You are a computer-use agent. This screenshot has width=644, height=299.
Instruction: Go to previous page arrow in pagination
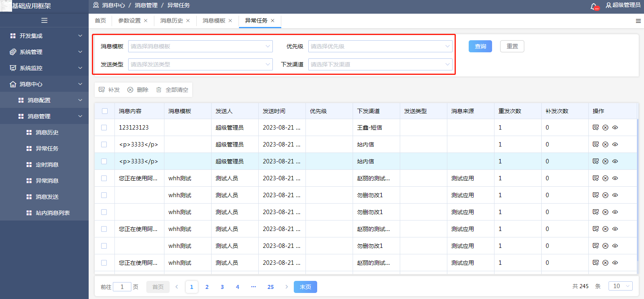coord(177,287)
